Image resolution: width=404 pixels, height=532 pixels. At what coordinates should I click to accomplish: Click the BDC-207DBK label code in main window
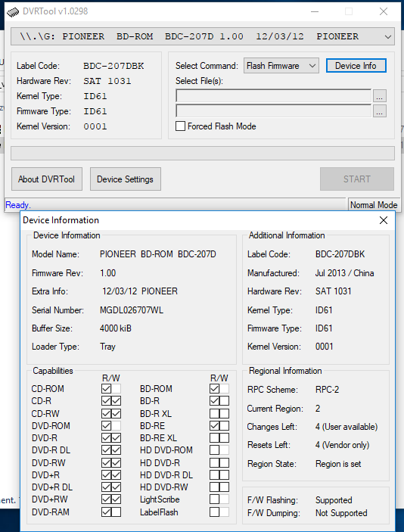point(113,66)
